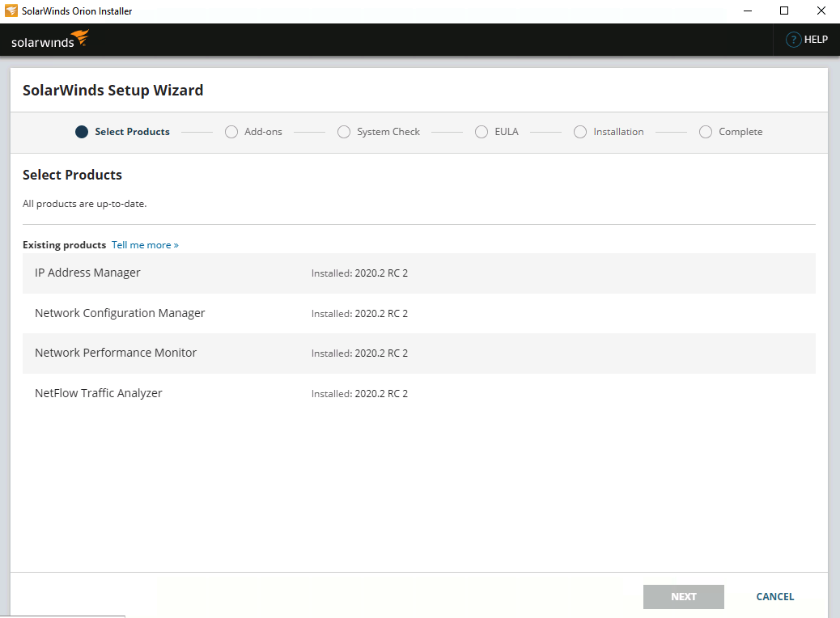
Task: Go to the Installation step label
Action: point(618,132)
